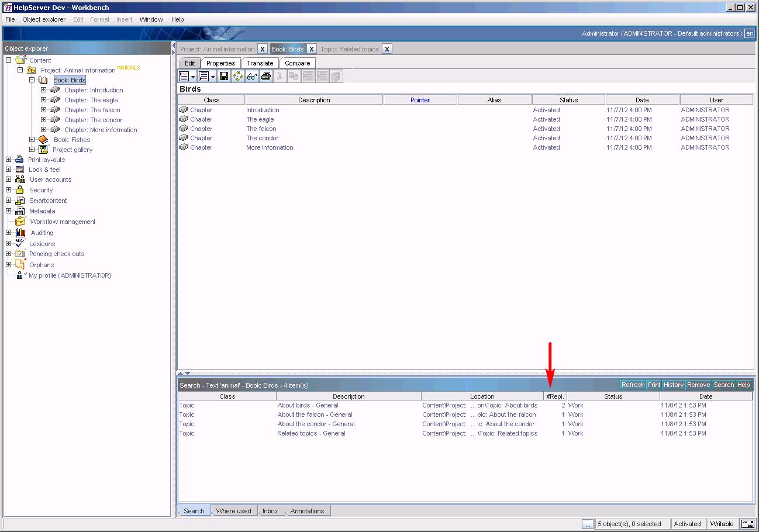Viewport: 759px width, 532px height.
Task: Click History in the search panel
Action: point(674,385)
